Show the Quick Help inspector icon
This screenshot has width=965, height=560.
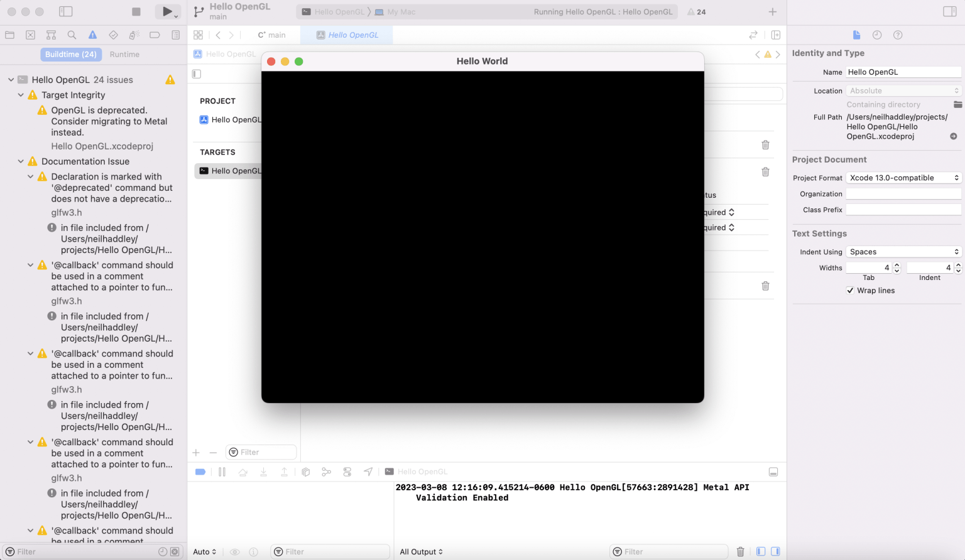click(x=898, y=35)
